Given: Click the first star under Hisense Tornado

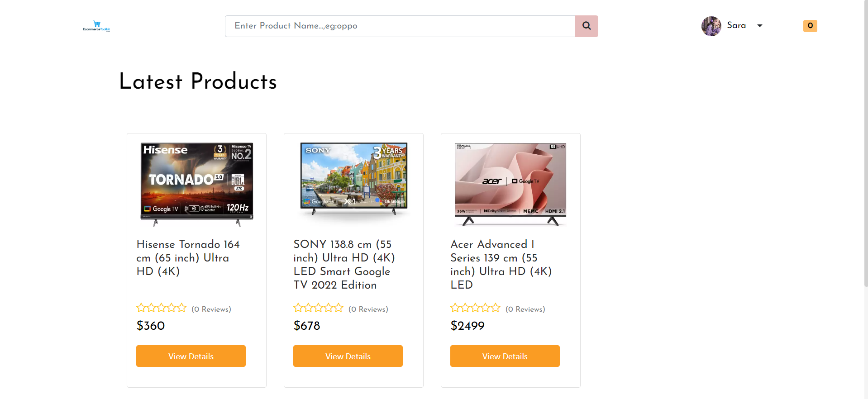Looking at the screenshot, I should coord(141,307).
